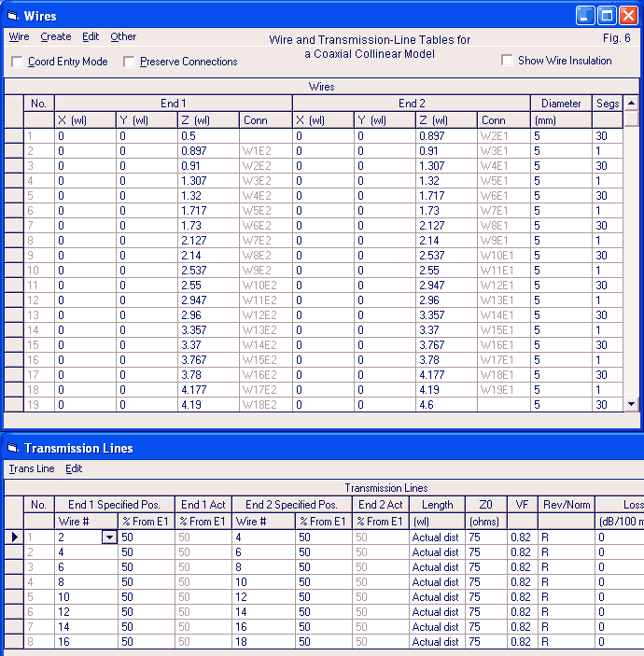Toggle Preserve Connections checkbox

130,62
